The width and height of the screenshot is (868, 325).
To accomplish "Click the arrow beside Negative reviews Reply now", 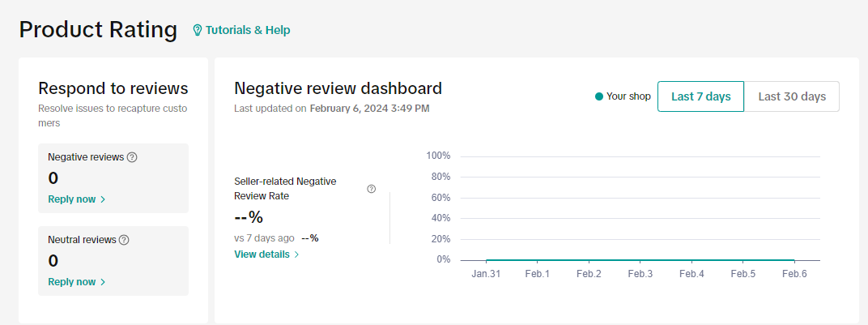I will click(x=103, y=199).
